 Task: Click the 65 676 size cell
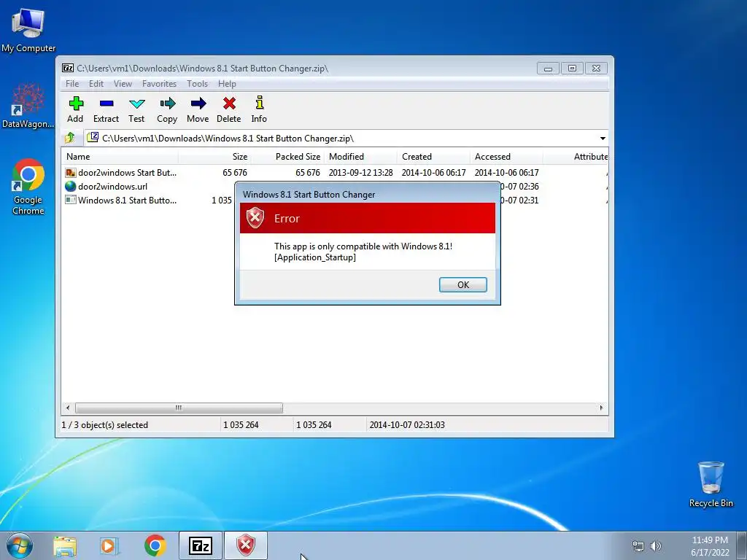[234, 172]
